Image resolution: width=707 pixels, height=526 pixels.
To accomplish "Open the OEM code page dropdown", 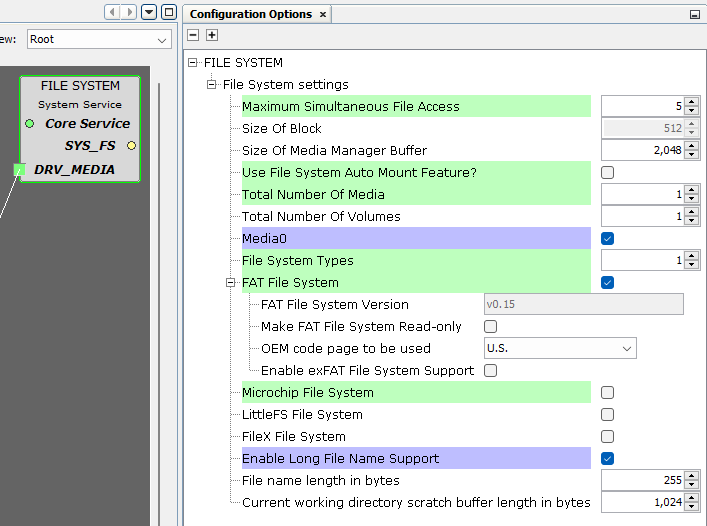I will point(560,349).
